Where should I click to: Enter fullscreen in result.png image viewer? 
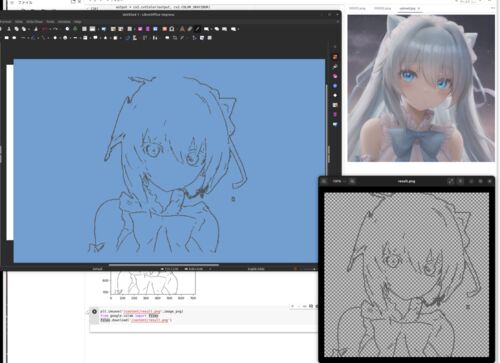(x=450, y=181)
